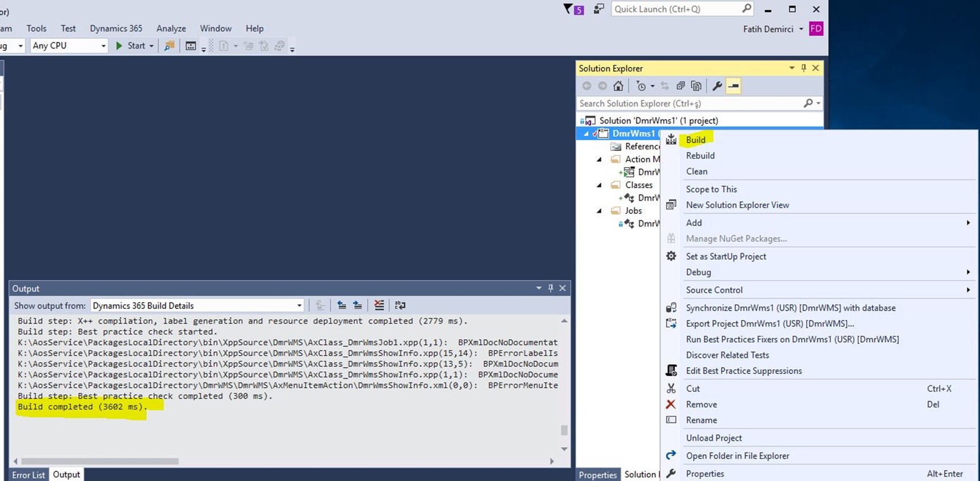Toggle the Preview Selected Items icon
This screenshot has width=980, height=481.
coord(734,86)
